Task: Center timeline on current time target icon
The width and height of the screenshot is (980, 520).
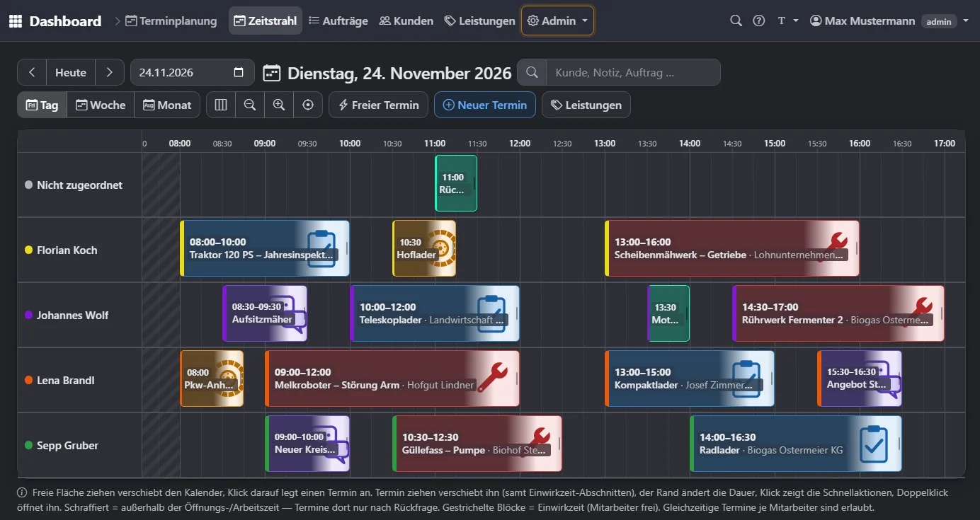Action: coord(308,105)
